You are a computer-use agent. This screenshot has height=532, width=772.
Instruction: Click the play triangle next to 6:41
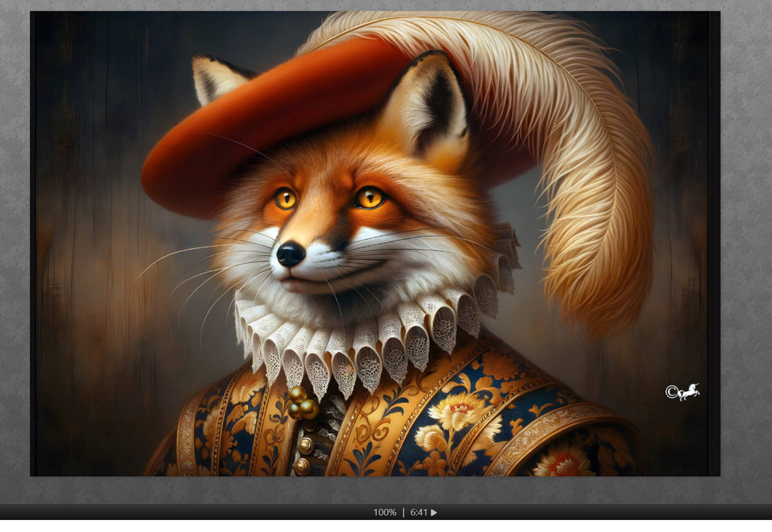point(434,512)
